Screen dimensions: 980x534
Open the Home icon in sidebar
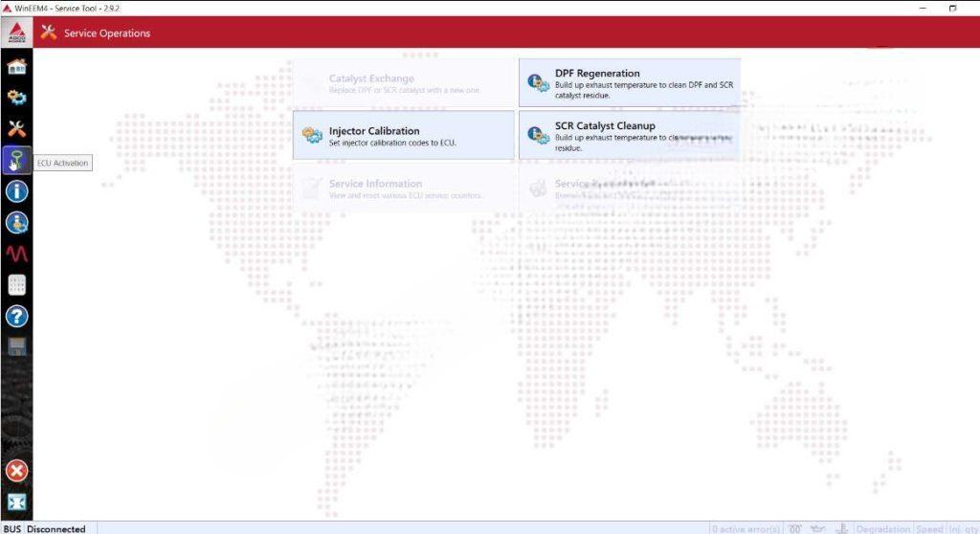16,66
